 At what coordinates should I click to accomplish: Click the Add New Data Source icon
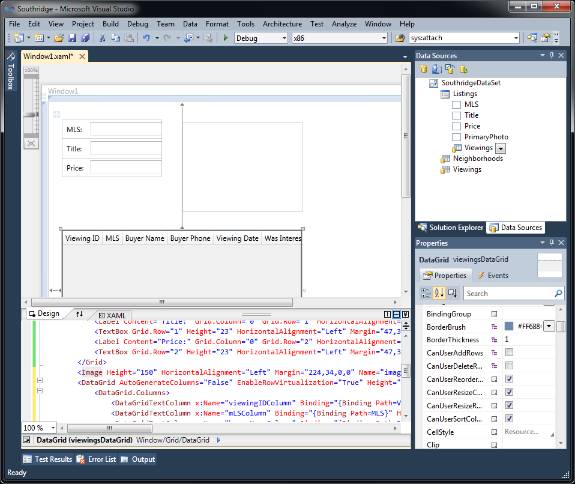pyautogui.click(x=424, y=69)
